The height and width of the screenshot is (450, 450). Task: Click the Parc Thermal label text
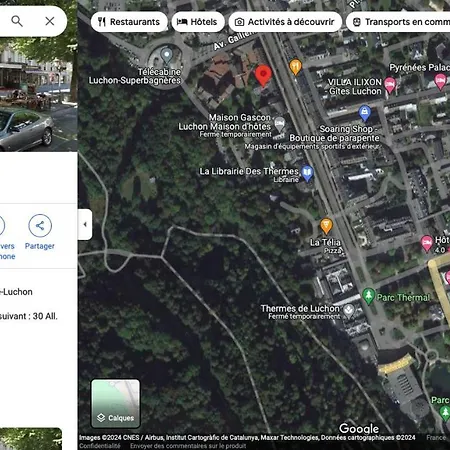tap(403, 297)
